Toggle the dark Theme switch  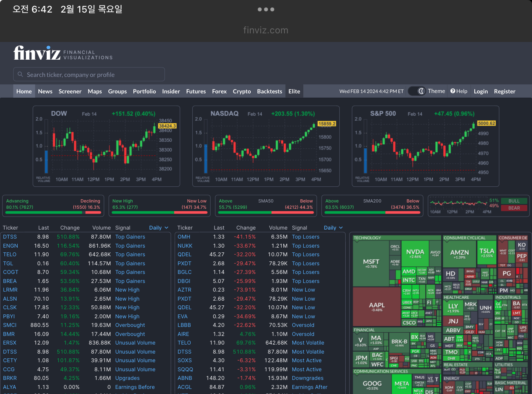click(x=417, y=91)
